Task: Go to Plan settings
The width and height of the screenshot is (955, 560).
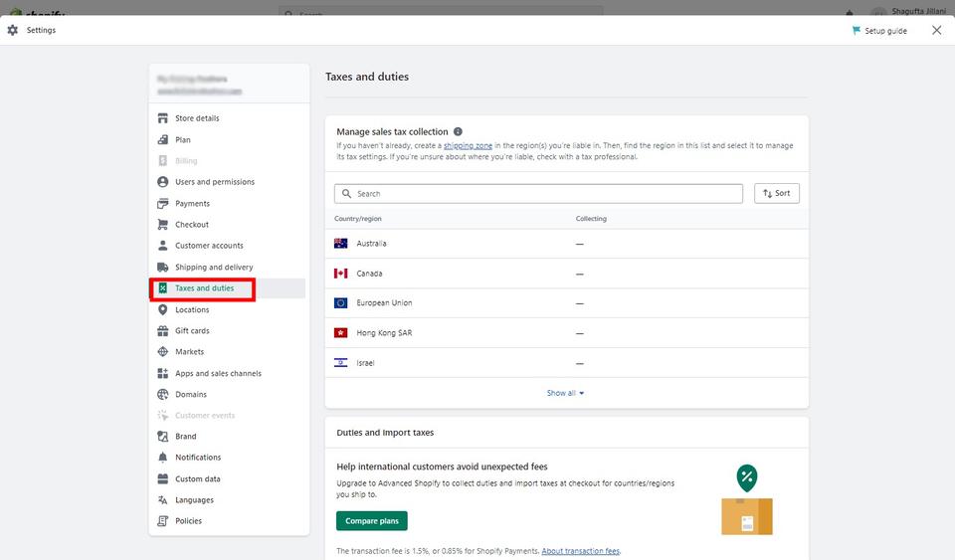Action: click(x=183, y=139)
